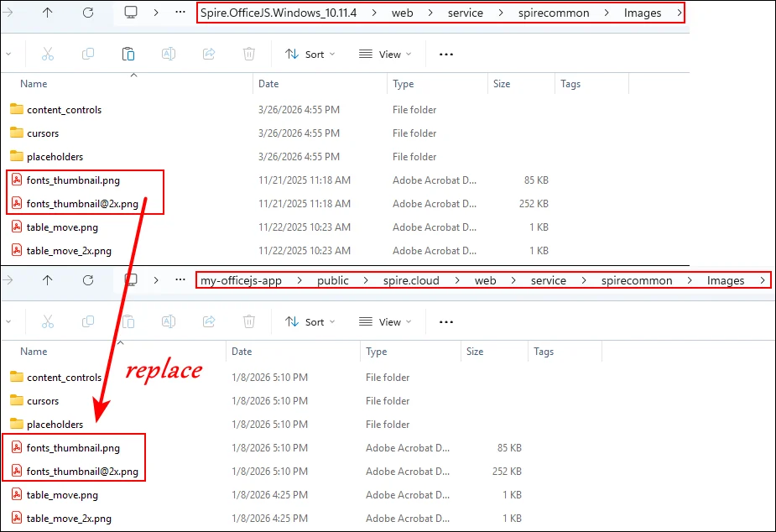Open the Sort dropdown in the Spire.OfficeJS window

pyautogui.click(x=310, y=55)
